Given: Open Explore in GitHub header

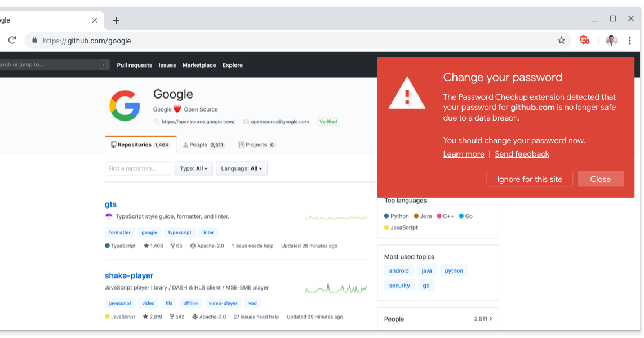Looking at the screenshot, I should (x=233, y=65).
